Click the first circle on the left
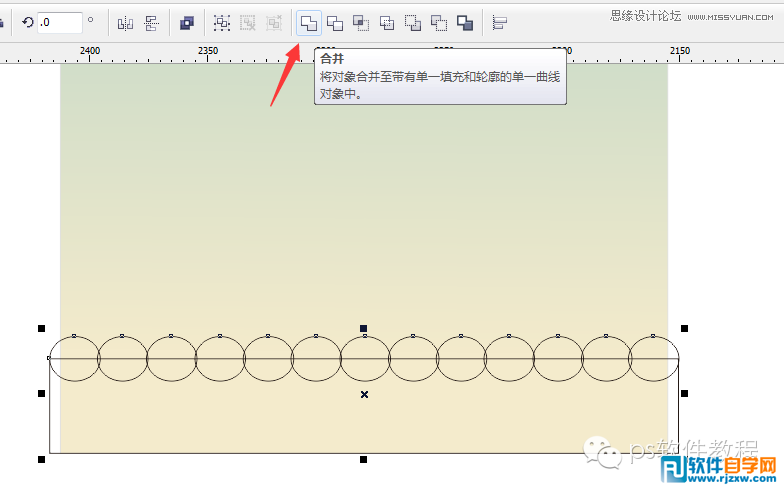The width and height of the screenshot is (784, 492). click(74, 358)
